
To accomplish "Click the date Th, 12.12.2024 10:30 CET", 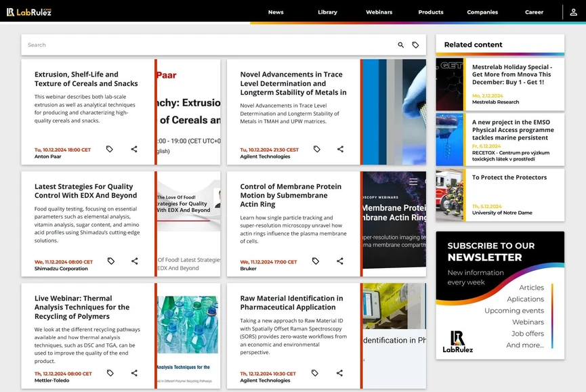I will click(x=268, y=374).
